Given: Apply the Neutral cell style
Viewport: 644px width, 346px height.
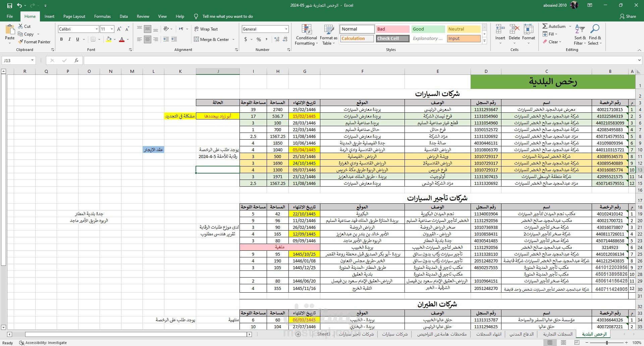Looking at the screenshot, I should 464,29.
